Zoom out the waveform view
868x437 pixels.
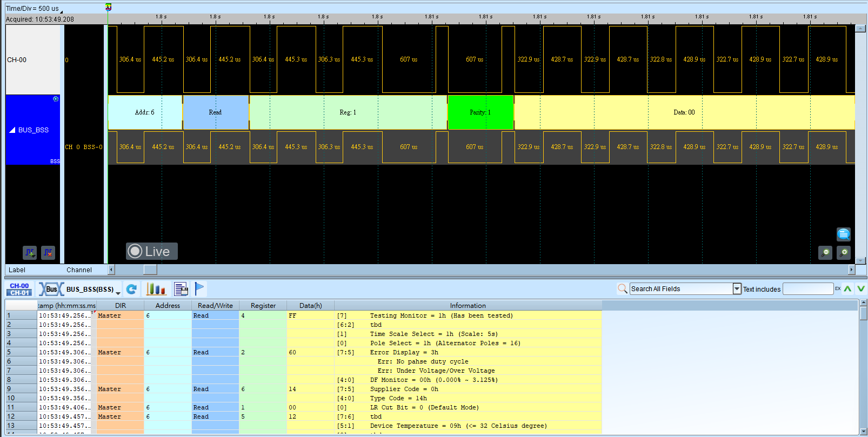pyautogui.click(x=825, y=252)
